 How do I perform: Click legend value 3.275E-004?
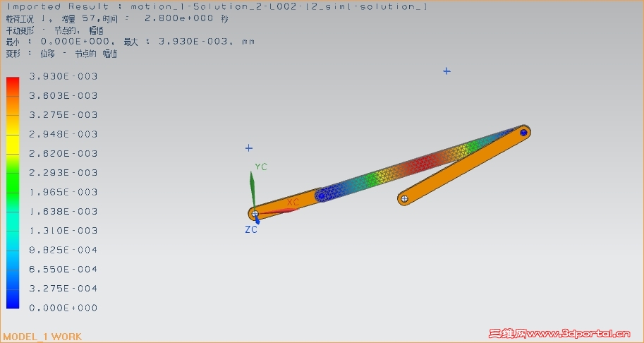63,289
